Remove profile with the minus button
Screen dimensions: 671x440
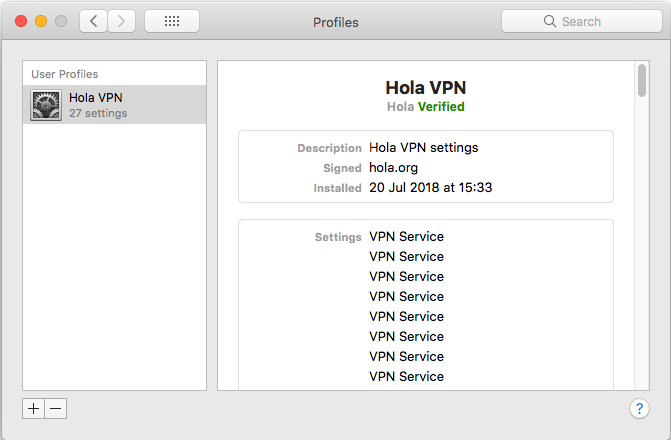coord(56,408)
